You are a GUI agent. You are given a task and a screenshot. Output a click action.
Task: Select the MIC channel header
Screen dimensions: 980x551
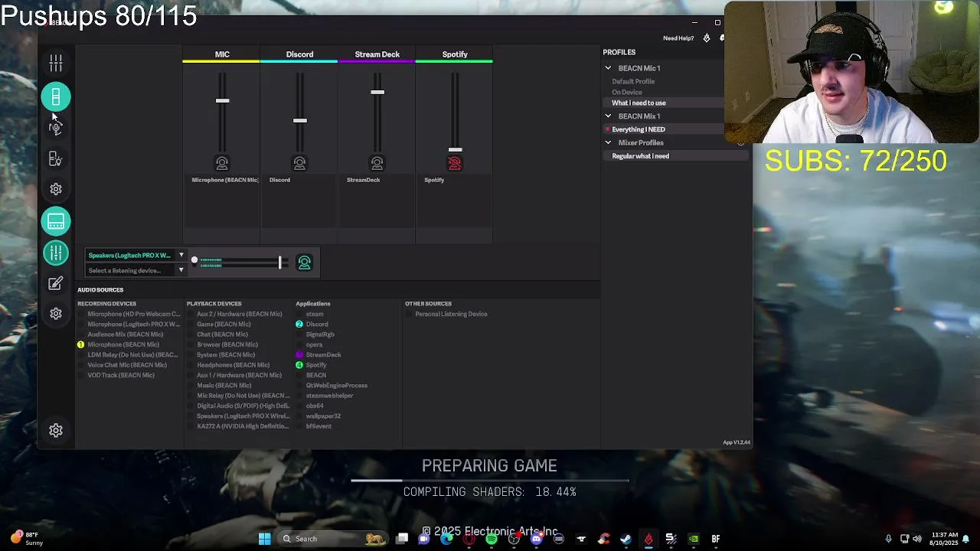222,54
